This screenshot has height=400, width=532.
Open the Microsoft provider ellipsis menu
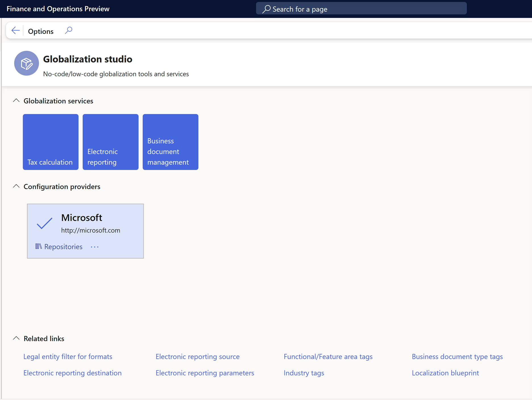[x=95, y=247]
